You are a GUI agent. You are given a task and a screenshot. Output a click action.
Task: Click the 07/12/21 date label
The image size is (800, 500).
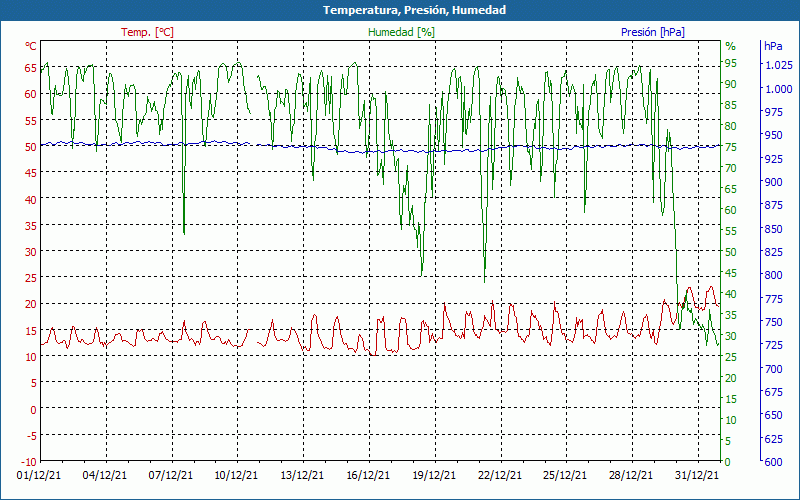pos(170,475)
